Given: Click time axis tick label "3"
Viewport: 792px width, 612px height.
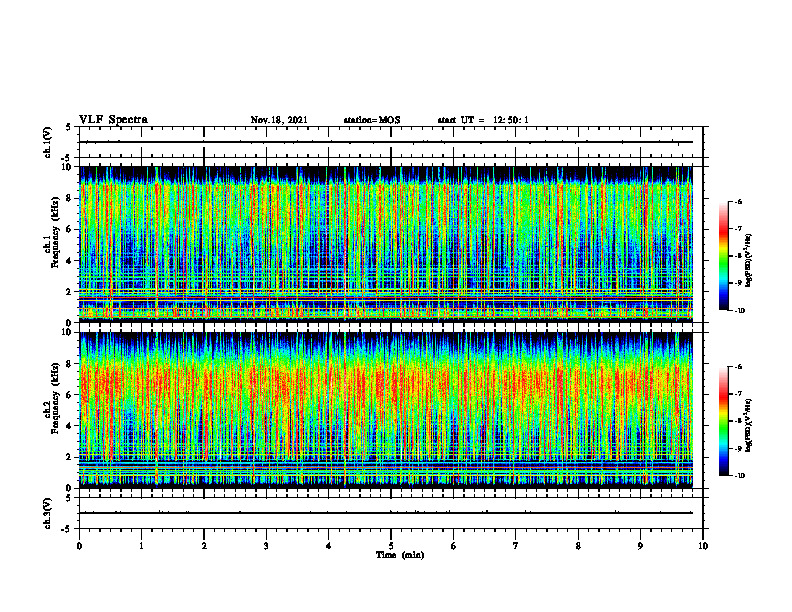Looking at the screenshot, I should 266,546.
